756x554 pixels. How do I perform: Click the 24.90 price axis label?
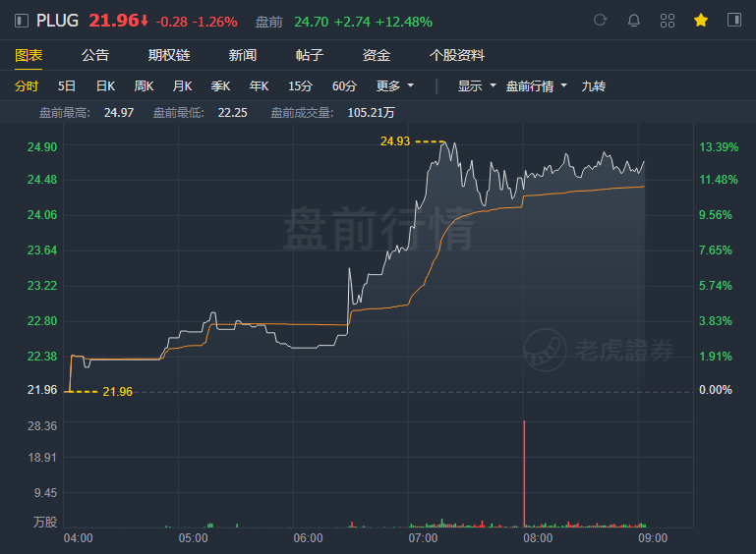pyautogui.click(x=42, y=147)
